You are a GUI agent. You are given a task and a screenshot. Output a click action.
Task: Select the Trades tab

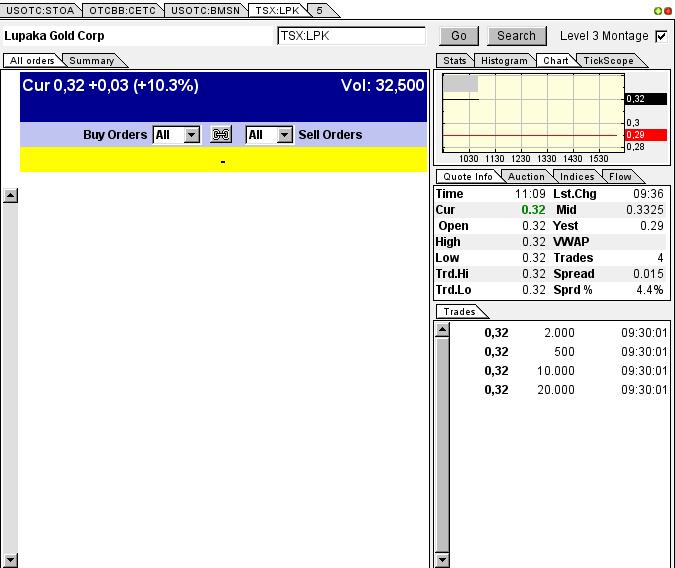[460, 312]
